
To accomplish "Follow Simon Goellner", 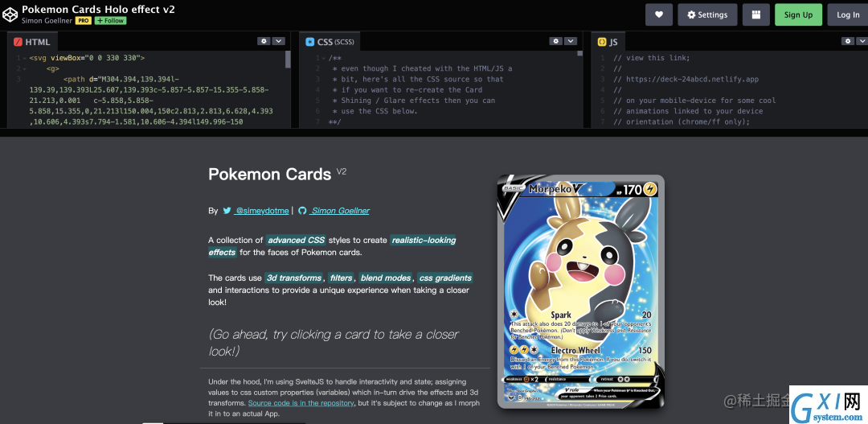I will point(110,20).
